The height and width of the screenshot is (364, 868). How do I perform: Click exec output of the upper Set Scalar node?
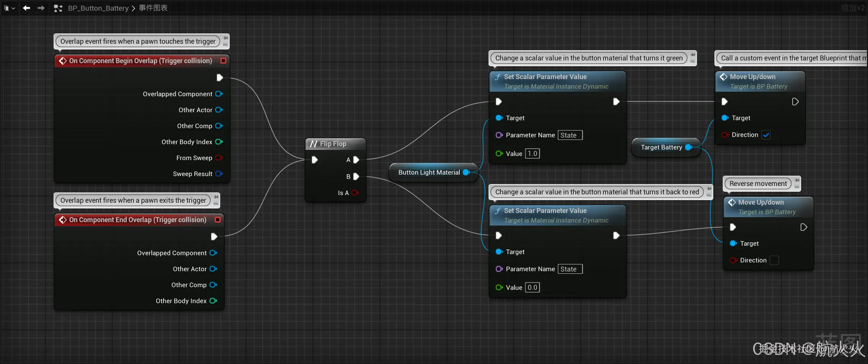click(616, 102)
